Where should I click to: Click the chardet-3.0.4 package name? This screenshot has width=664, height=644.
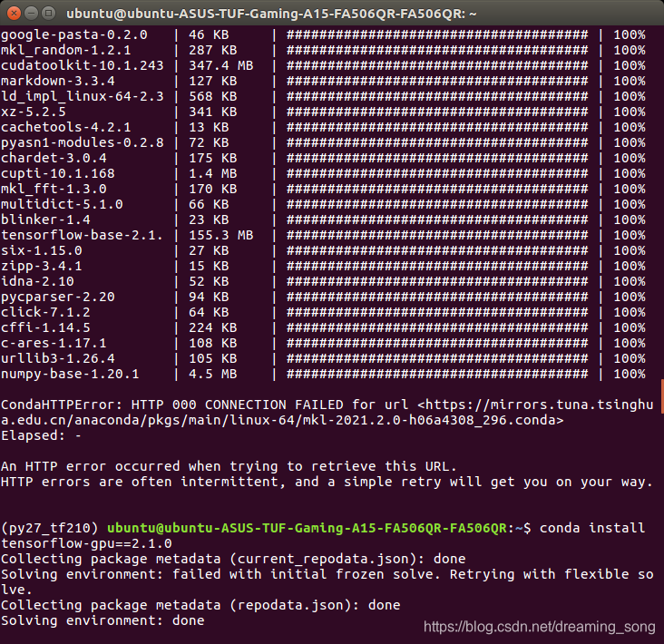click(54, 158)
